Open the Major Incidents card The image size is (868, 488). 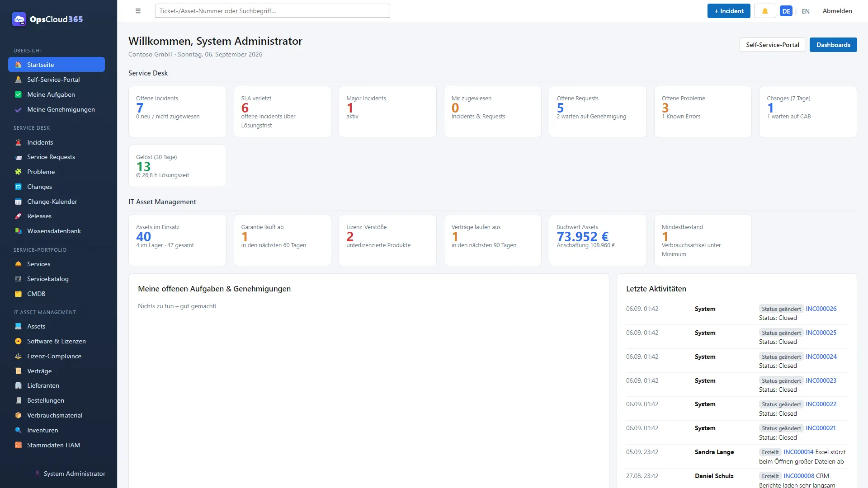click(387, 112)
